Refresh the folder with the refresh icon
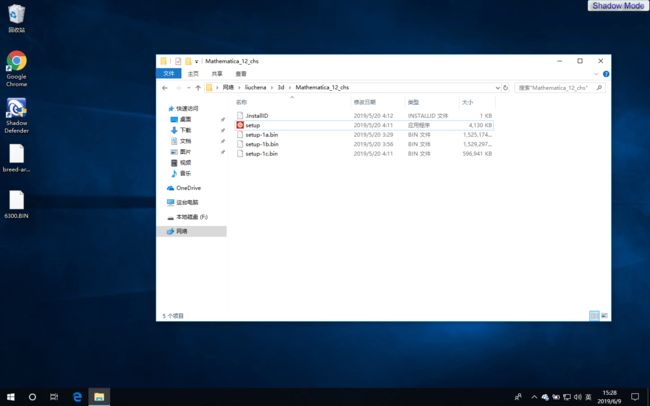Screen dimensions: 650x406 click(505, 88)
